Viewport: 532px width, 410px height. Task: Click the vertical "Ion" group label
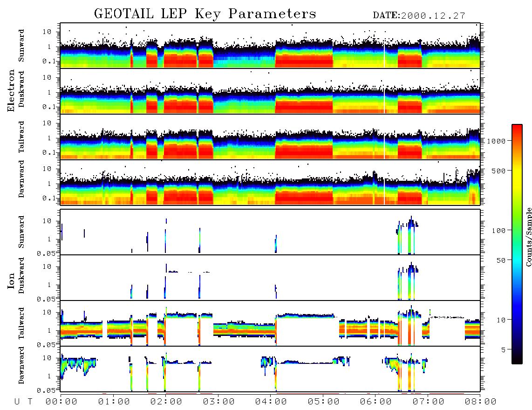point(11,280)
